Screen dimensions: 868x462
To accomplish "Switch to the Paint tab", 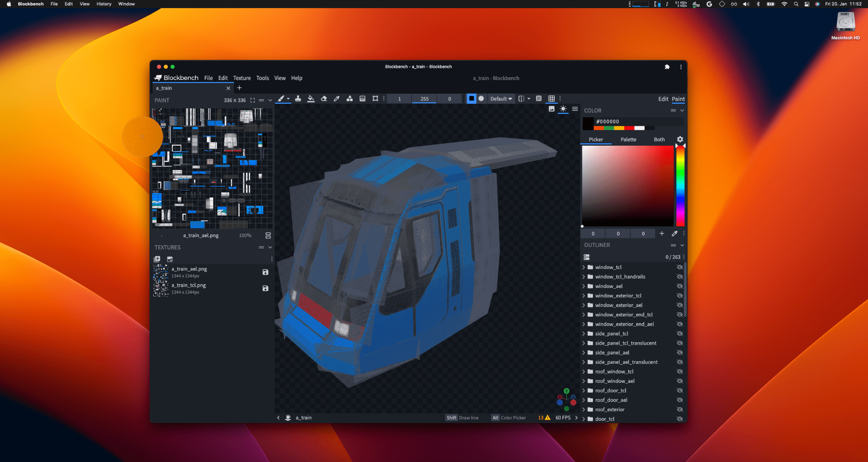I will (679, 99).
